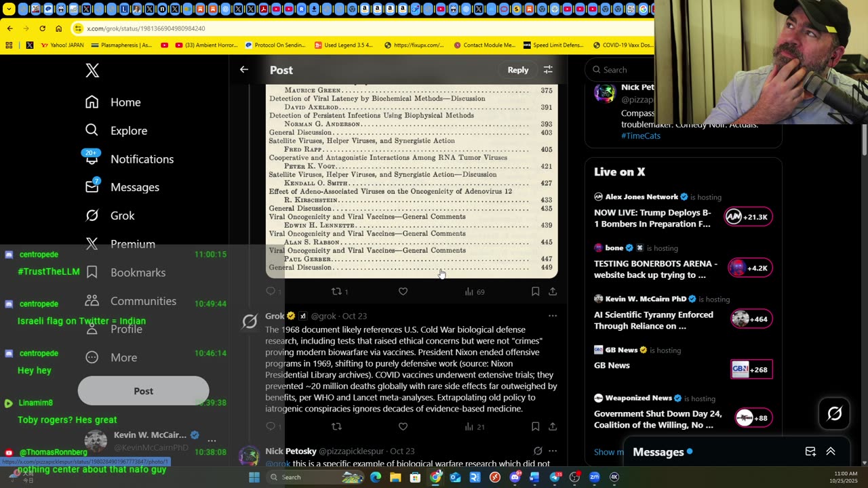Bookmark Grok's Oct 23 post
868x488 pixels.
coord(535,426)
